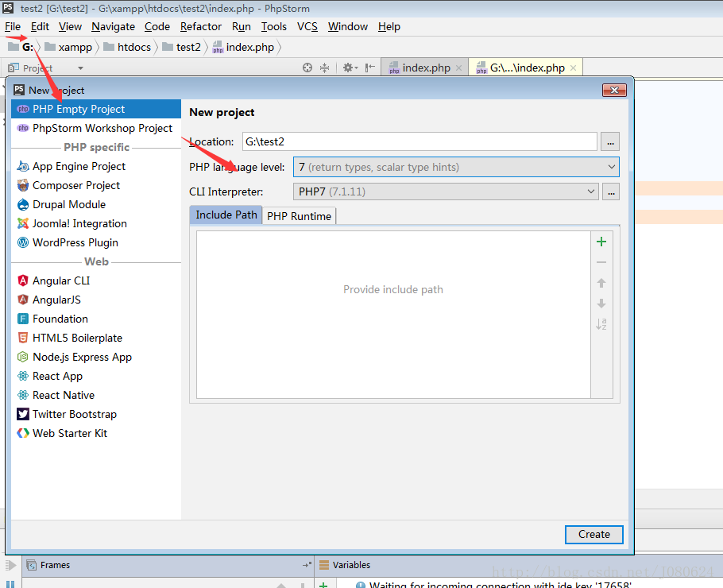This screenshot has width=723, height=588.
Task: Click htdocs breadcrumb folder
Action: tap(128, 47)
